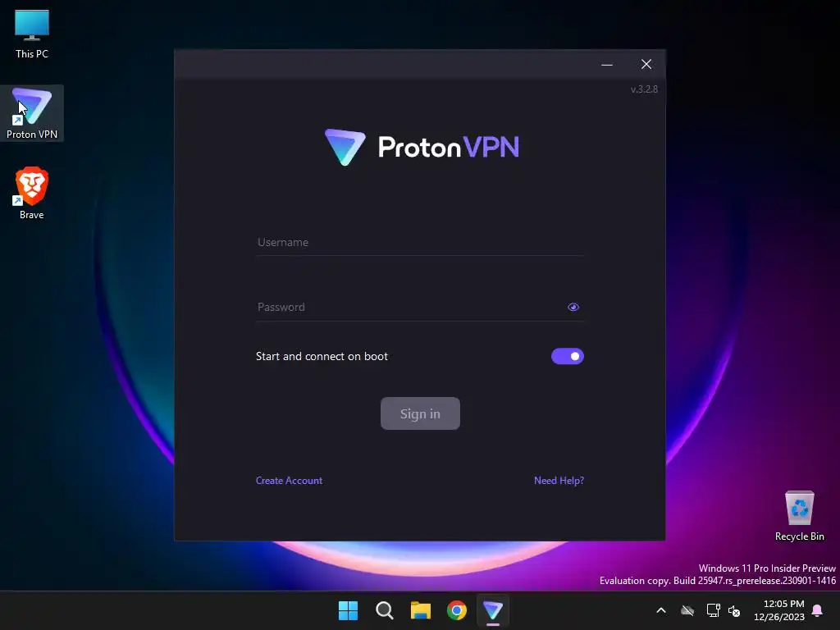
Task: Open taskbar Search
Action: point(384,610)
